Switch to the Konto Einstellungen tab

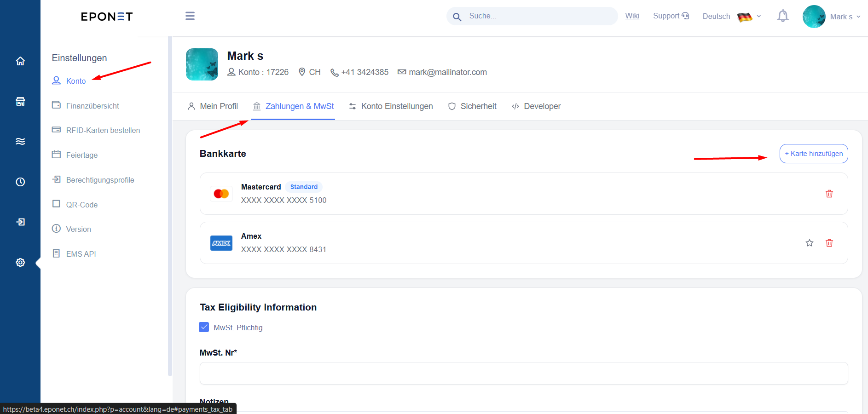(x=391, y=106)
